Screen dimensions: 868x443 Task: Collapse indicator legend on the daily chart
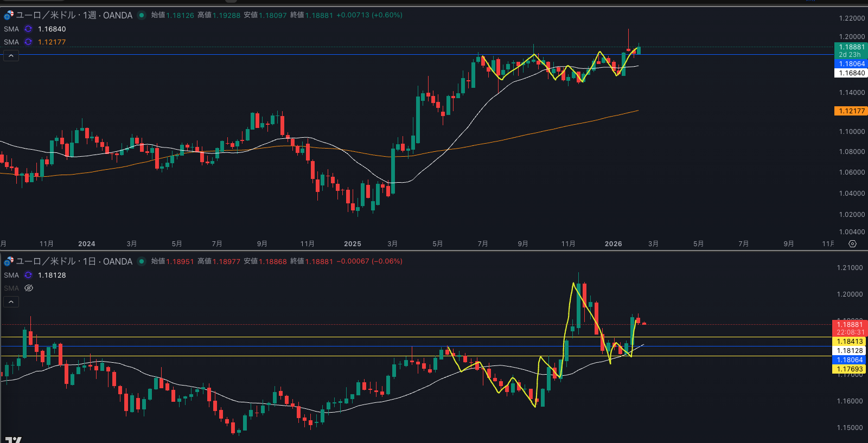tap(11, 302)
